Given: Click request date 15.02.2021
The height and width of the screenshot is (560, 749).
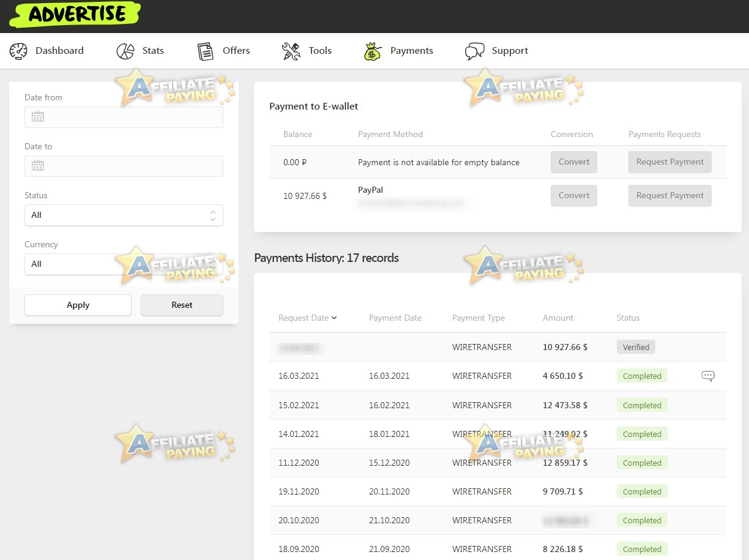Looking at the screenshot, I should (x=299, y=405).
